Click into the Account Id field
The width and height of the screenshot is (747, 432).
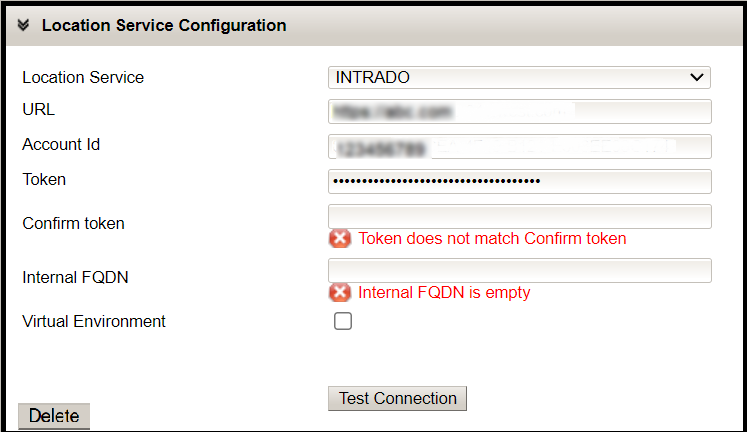519,146
